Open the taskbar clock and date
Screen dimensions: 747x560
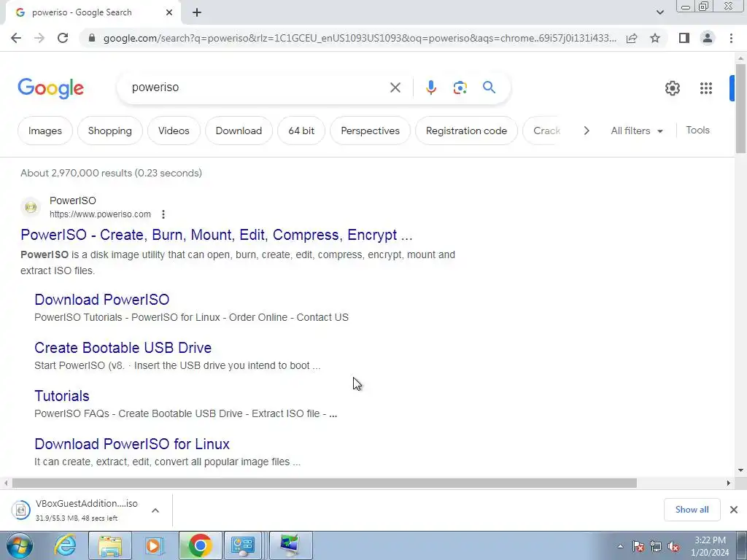point(710,546)
